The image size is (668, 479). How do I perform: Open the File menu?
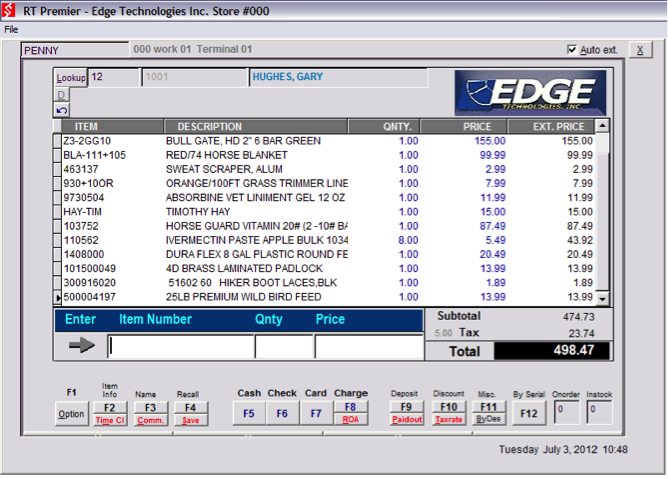tap(11, 30)
